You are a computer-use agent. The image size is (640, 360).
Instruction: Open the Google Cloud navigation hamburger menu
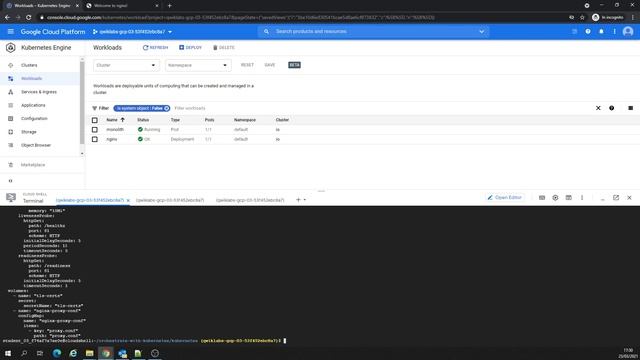pyautogui.click(x=11, y=31)
